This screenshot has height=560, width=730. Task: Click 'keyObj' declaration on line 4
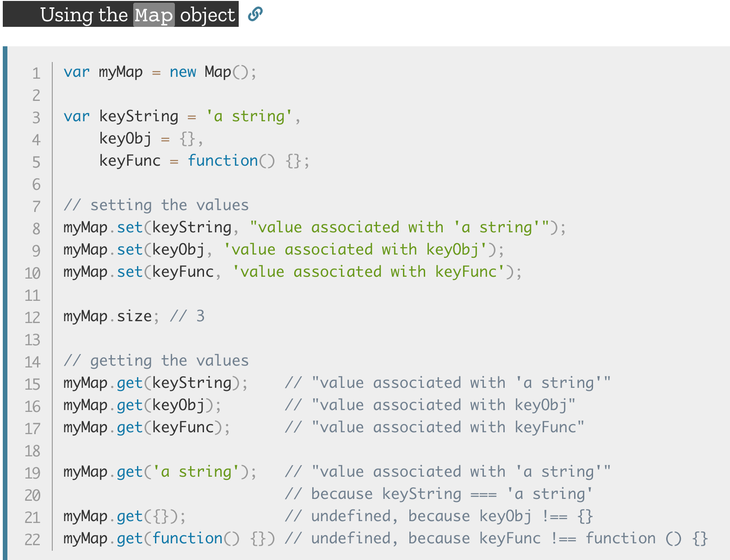tap(125, 138)
